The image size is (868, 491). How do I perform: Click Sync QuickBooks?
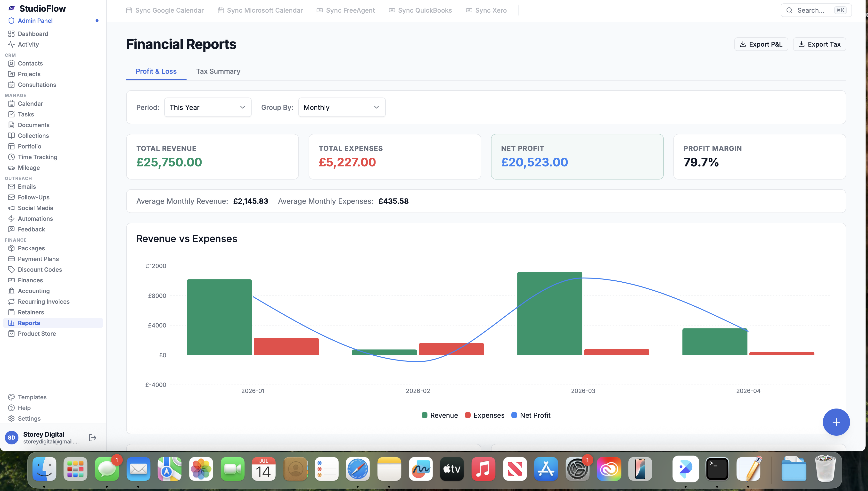pos(420,10)
